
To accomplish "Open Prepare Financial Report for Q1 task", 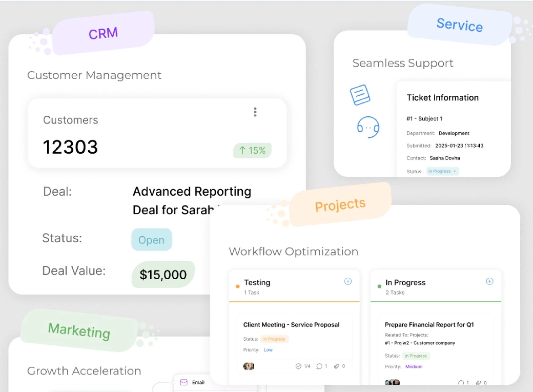I will click(429, 325).
